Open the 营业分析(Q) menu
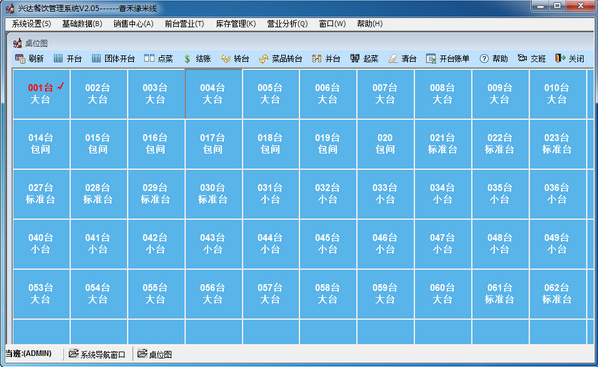 (x=287, y=24)
